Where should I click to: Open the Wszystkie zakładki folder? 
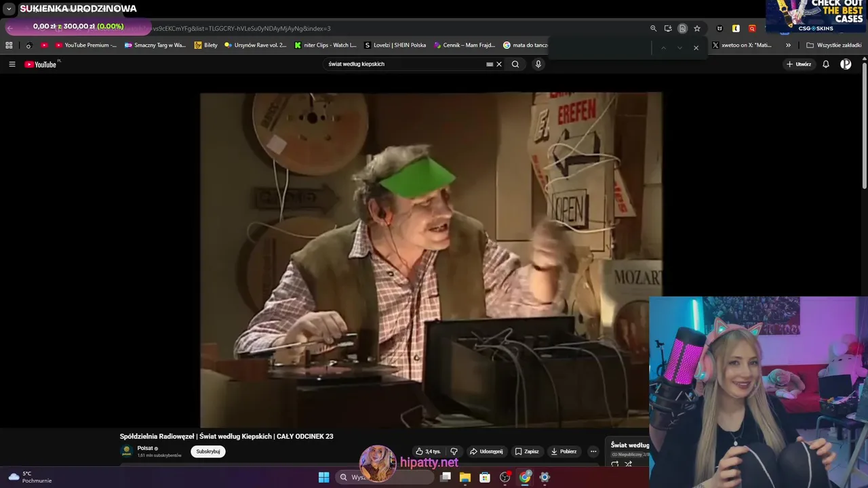pyautogui.click(x=834, y=45)
